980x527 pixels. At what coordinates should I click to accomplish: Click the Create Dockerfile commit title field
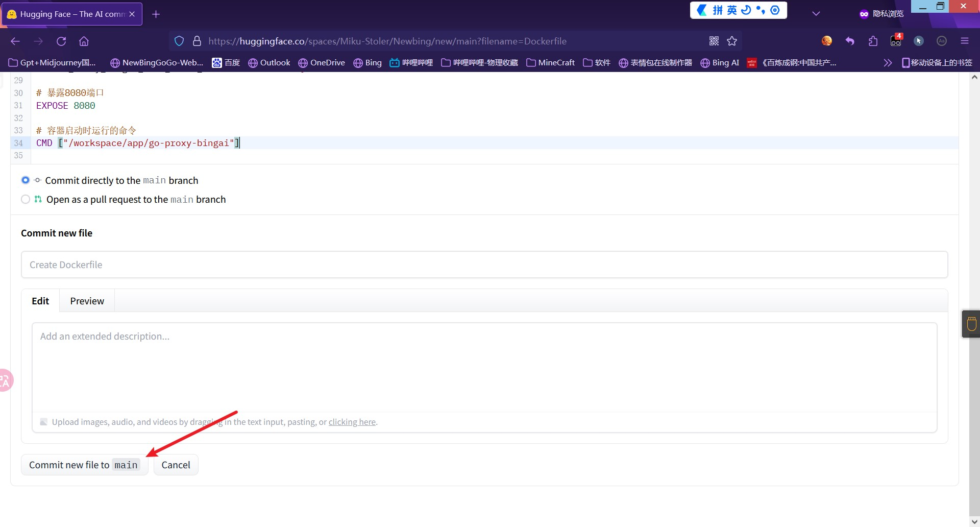(x=484, y=265)
